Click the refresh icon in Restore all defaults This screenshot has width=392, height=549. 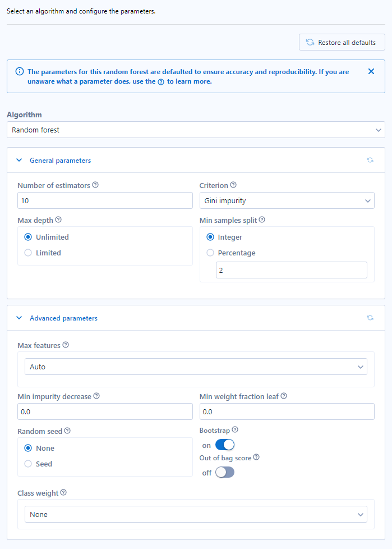click(310, 42)
